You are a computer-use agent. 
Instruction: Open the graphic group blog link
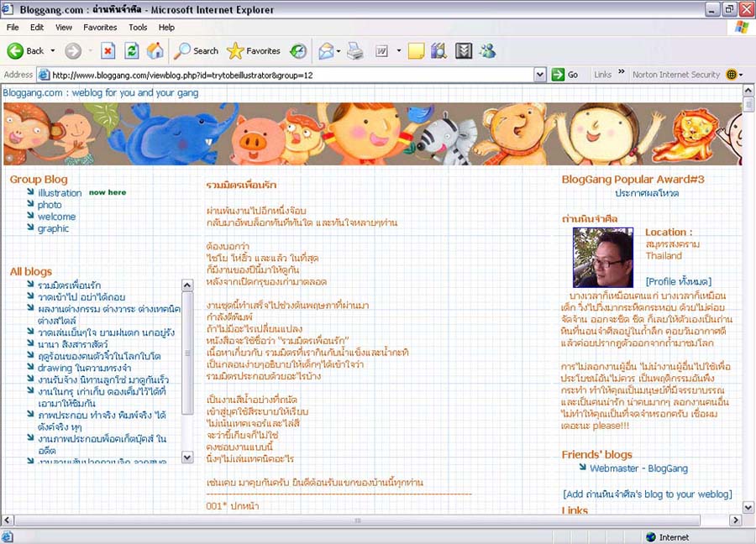coord(53,228)
